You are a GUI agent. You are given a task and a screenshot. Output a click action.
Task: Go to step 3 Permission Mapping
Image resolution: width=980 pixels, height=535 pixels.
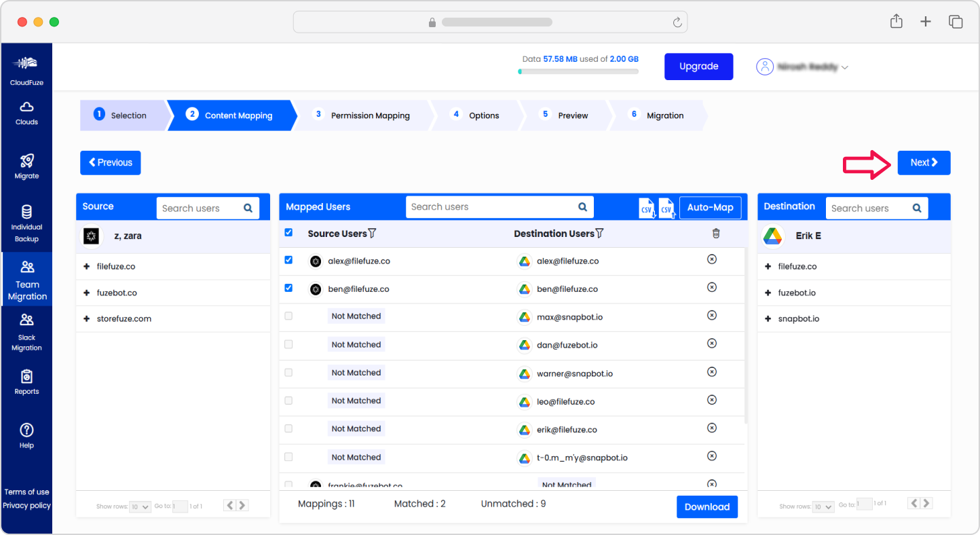363,115
